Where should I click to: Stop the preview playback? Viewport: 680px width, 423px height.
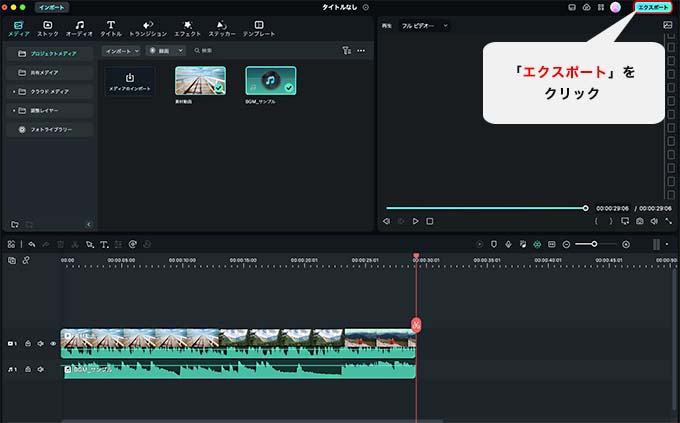click(430, 221)
